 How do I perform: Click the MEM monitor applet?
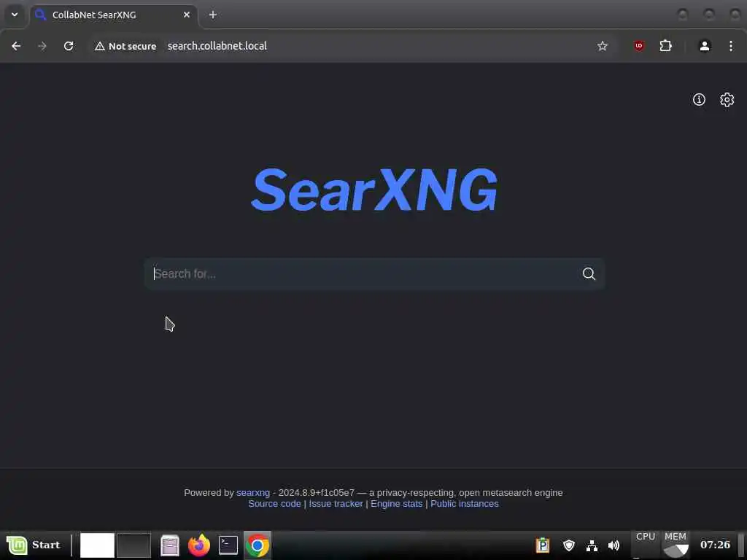676,545
